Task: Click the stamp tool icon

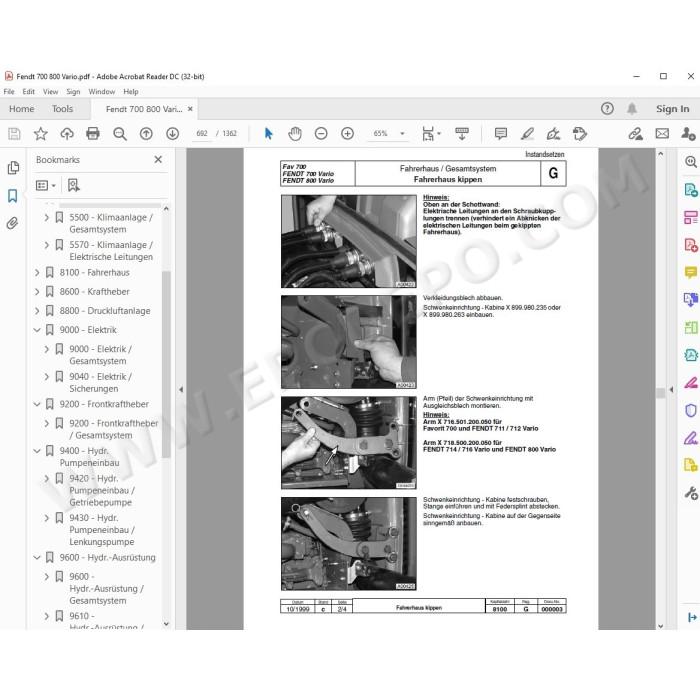Action: coord(580,133)
